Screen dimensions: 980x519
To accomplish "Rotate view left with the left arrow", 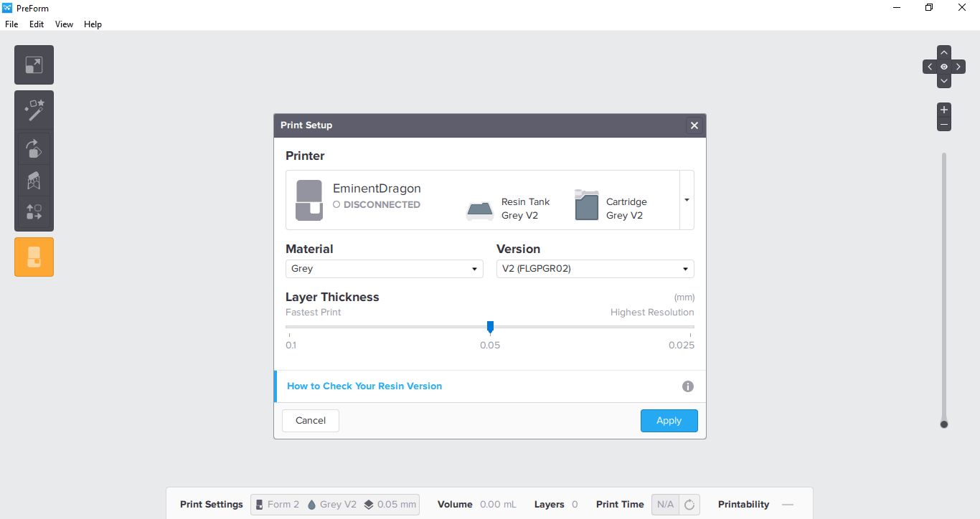I will pyautogui.click(x=930, y=67).
